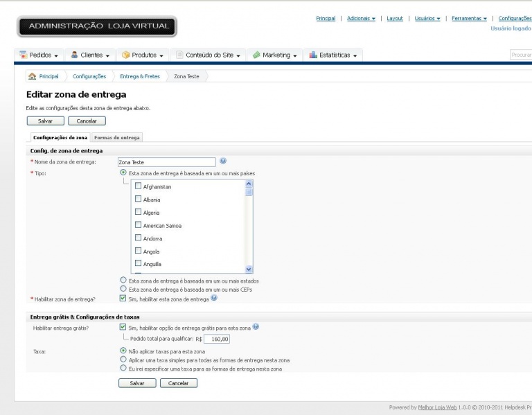Switch to Formas de entrega tab
The image size is (532, 415).
[117, 137]
